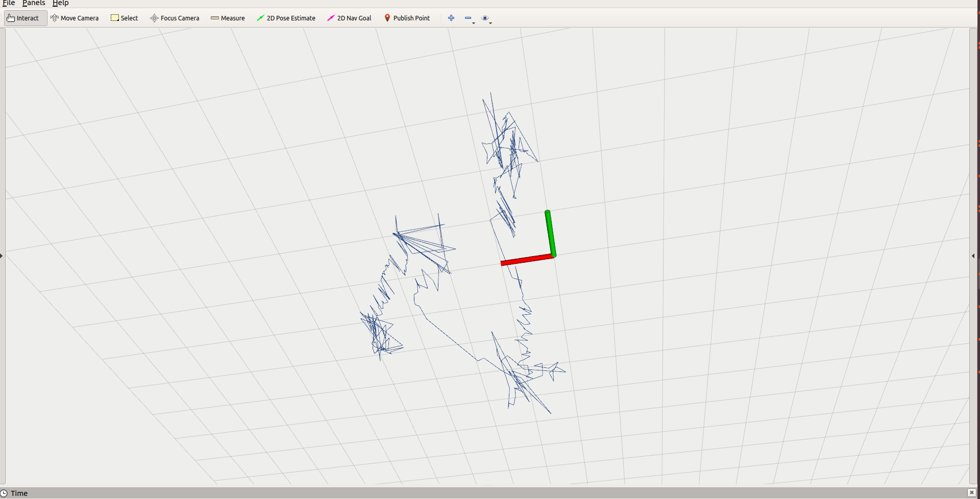Activate the Select tool

[124, 18]
